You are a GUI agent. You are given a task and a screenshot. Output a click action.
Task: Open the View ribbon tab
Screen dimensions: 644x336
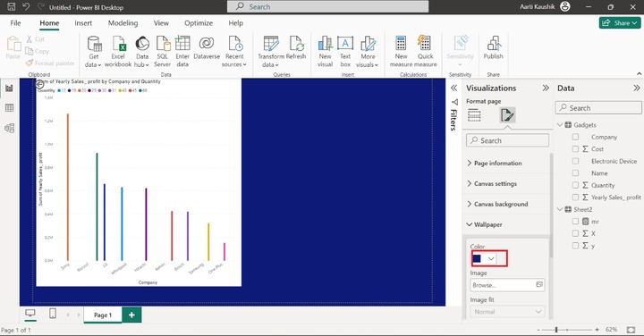[x=161, y=23]
